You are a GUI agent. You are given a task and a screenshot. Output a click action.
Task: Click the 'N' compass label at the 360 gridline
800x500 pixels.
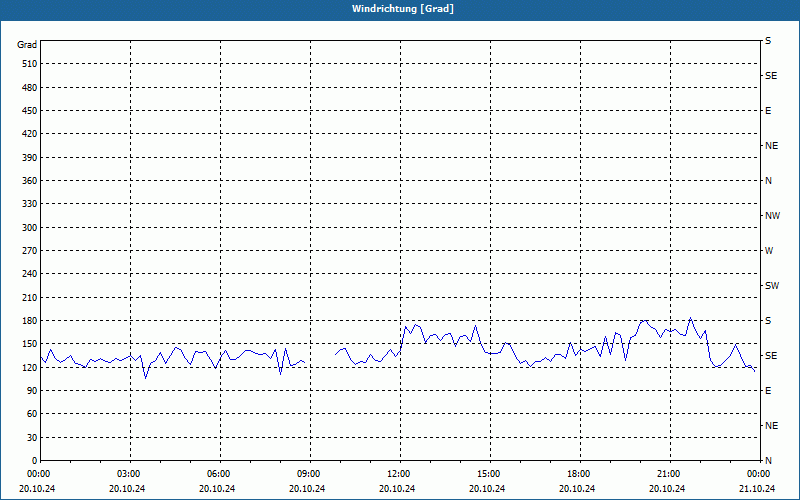click(x=769, y=181)
